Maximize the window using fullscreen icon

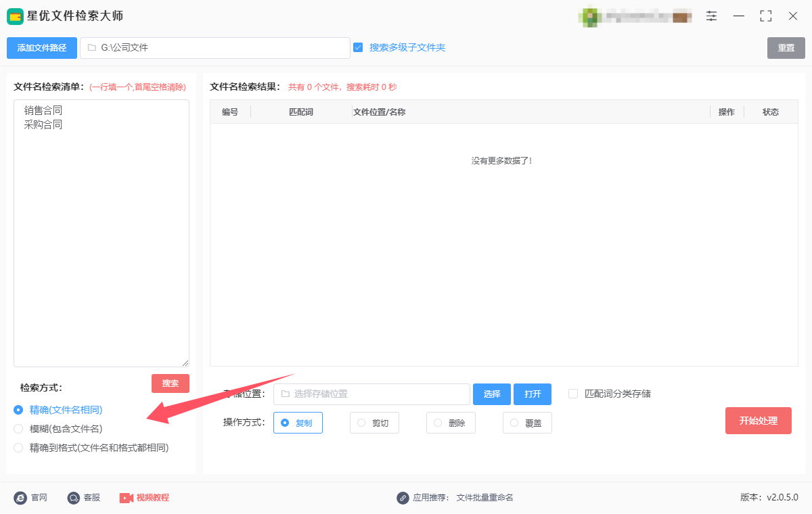766,16
